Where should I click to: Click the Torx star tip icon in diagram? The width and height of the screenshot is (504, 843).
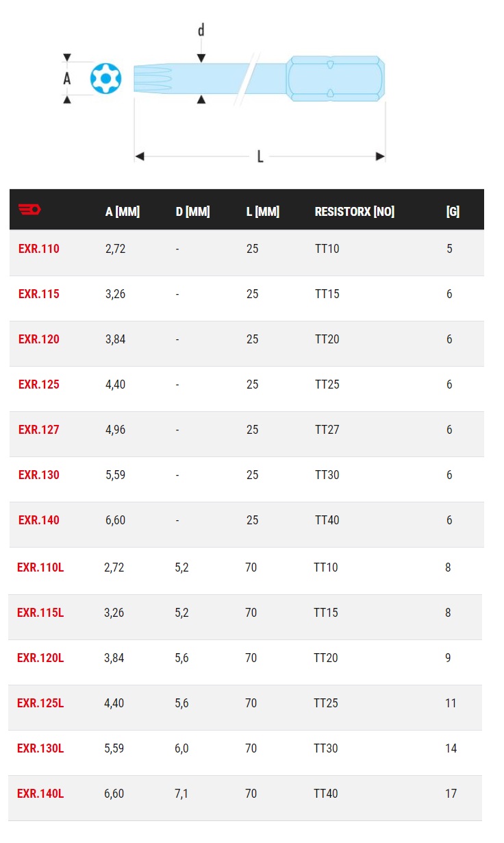click(105, 79)
